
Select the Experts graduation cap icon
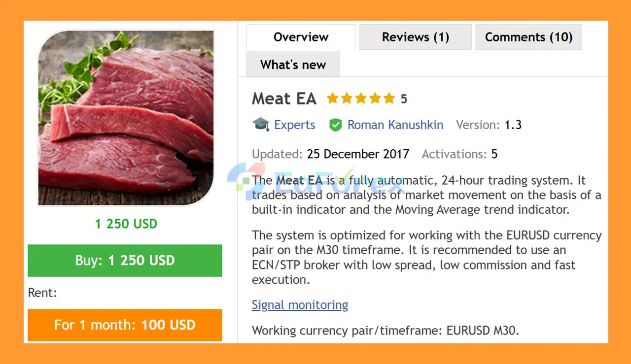pos(261,125)
